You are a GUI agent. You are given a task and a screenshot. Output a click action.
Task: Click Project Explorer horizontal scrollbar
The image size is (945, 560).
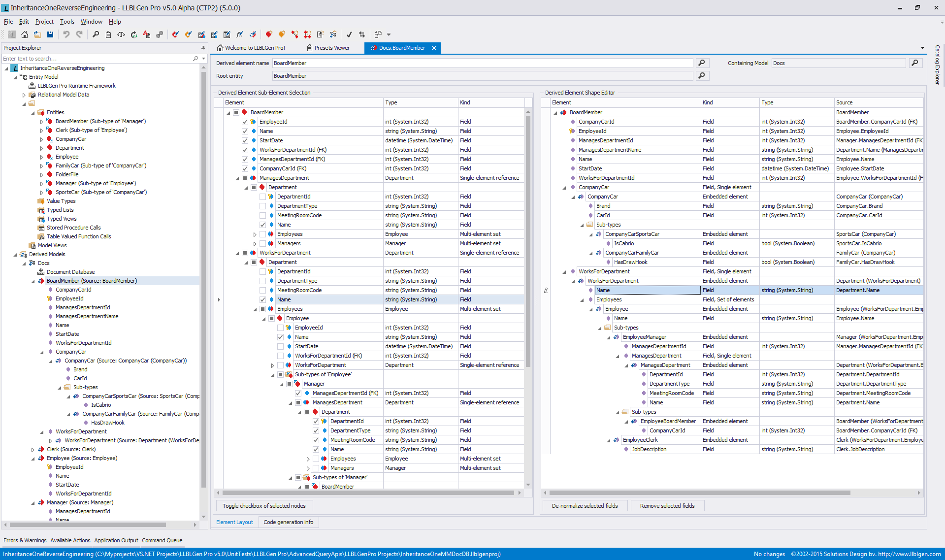[x=88, y=525]
